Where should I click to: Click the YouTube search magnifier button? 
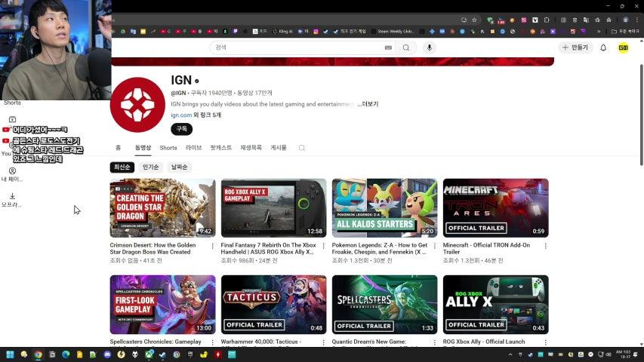[x=405, y=48]
